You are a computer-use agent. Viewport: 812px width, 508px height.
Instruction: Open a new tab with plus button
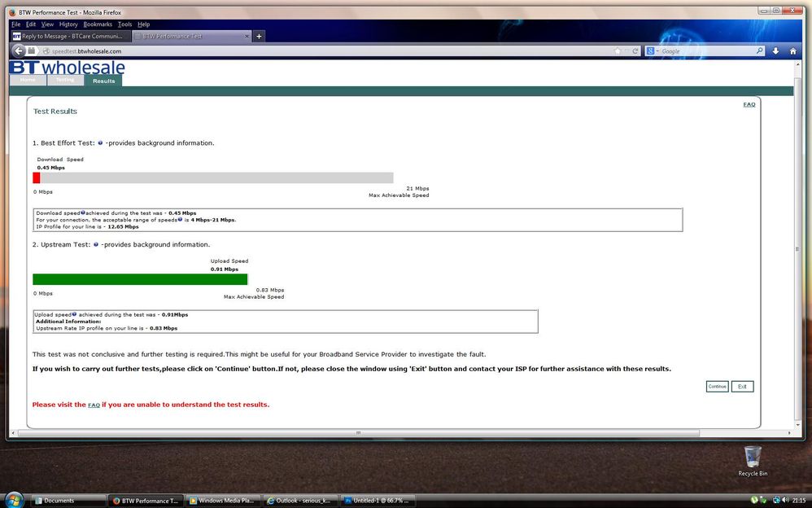[259, 37]
